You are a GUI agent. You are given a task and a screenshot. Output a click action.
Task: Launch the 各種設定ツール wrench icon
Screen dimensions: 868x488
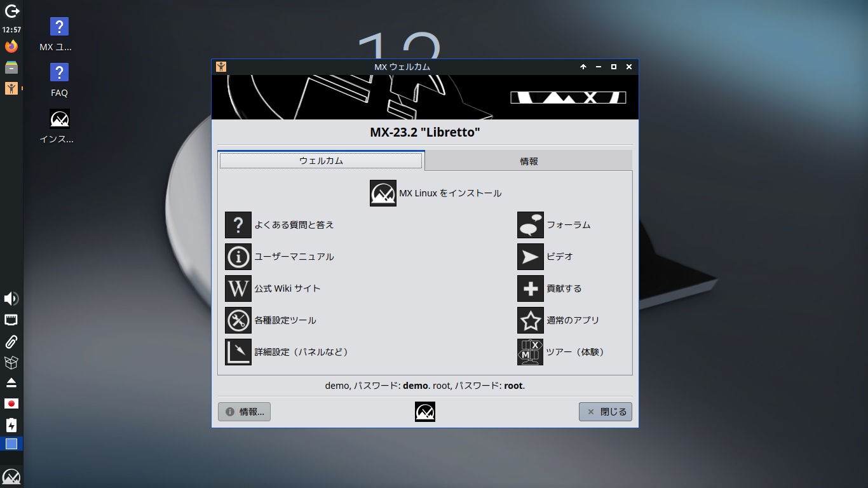[x=238, y=320]
